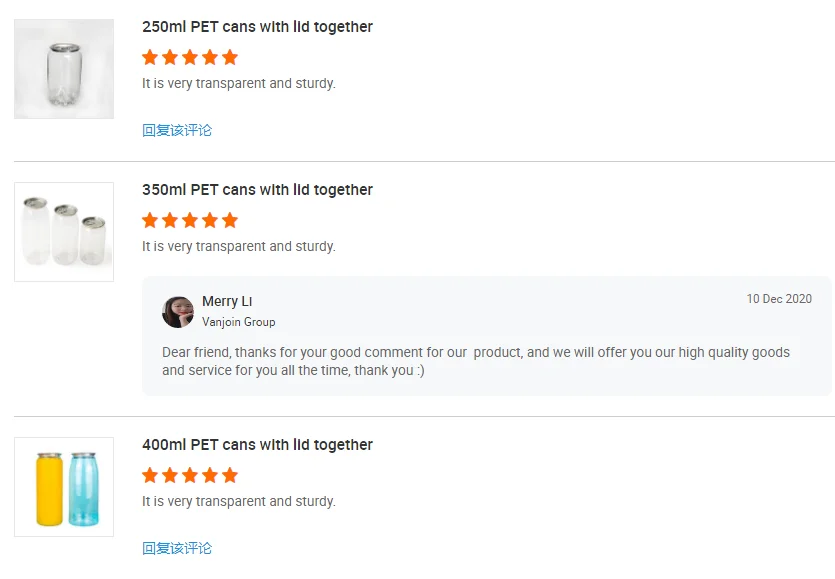The width and height of the screenshot is (835, 579).
Task: Click the 10 Dec 2020 reply date
Action: click(779, 299)
